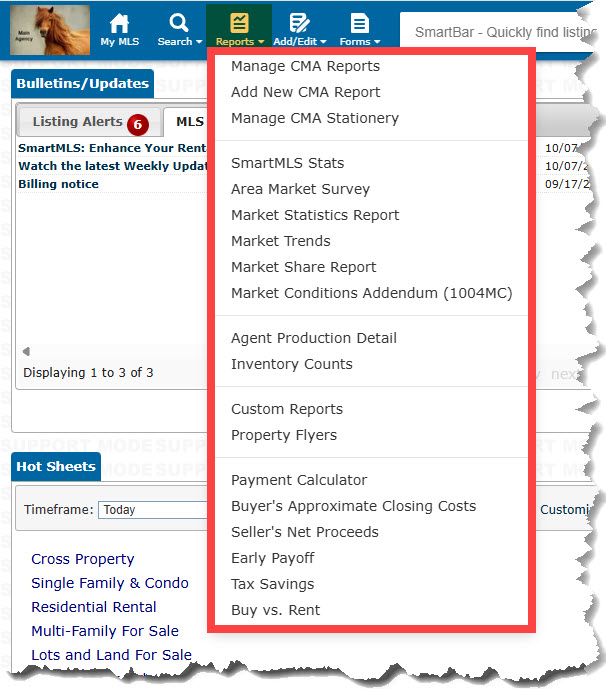Open Single Family & Condo hot sheet
Viewport: 606px width, 689px height.
point(110,584)
